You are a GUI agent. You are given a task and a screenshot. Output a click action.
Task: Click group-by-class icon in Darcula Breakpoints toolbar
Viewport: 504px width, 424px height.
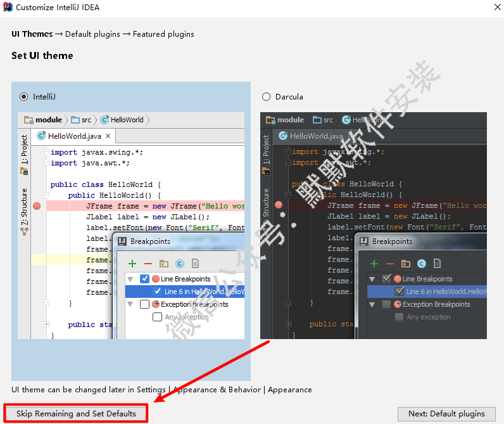click(x=422, y=264)
